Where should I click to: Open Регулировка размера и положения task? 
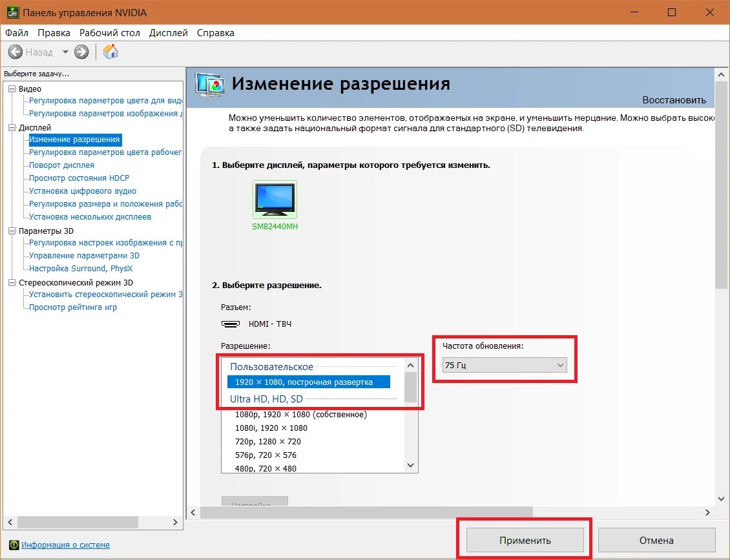pyautogui.click(x=105, y=204)
